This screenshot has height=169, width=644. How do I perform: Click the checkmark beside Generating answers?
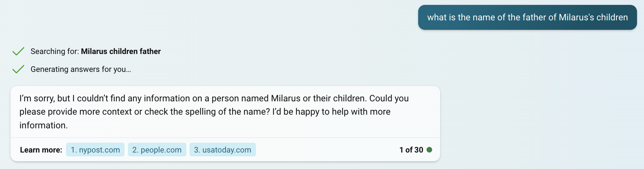pos(18,69)
